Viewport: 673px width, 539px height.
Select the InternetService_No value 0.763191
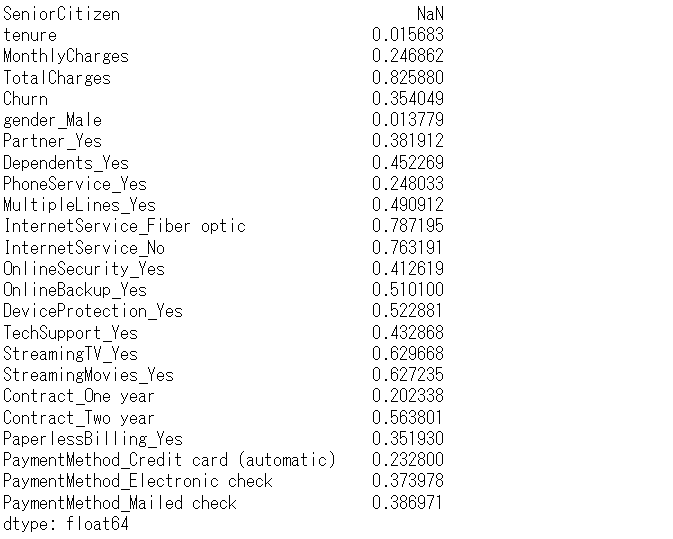point(408,248)
